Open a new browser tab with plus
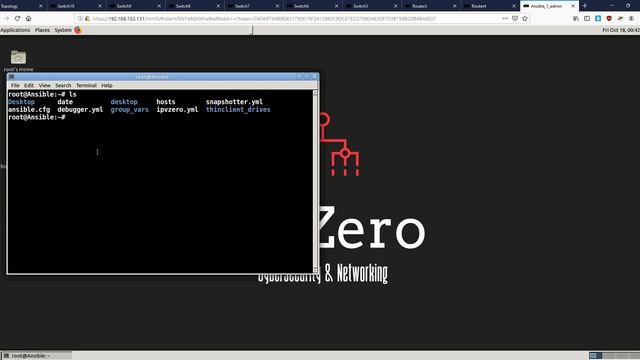Image resolution: width=640 pixels, height=360 pixels. click(584, 6)
